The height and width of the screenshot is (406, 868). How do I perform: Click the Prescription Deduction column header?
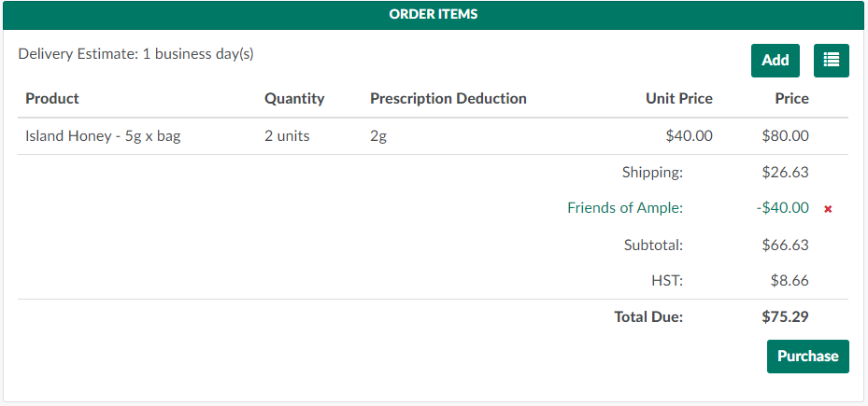(x=448, y=99)
